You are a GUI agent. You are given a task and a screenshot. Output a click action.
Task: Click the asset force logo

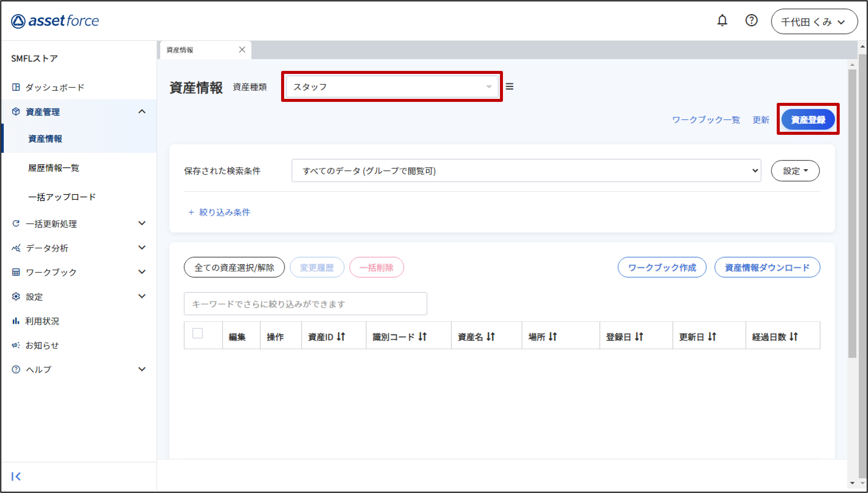(x=55, y=21)
